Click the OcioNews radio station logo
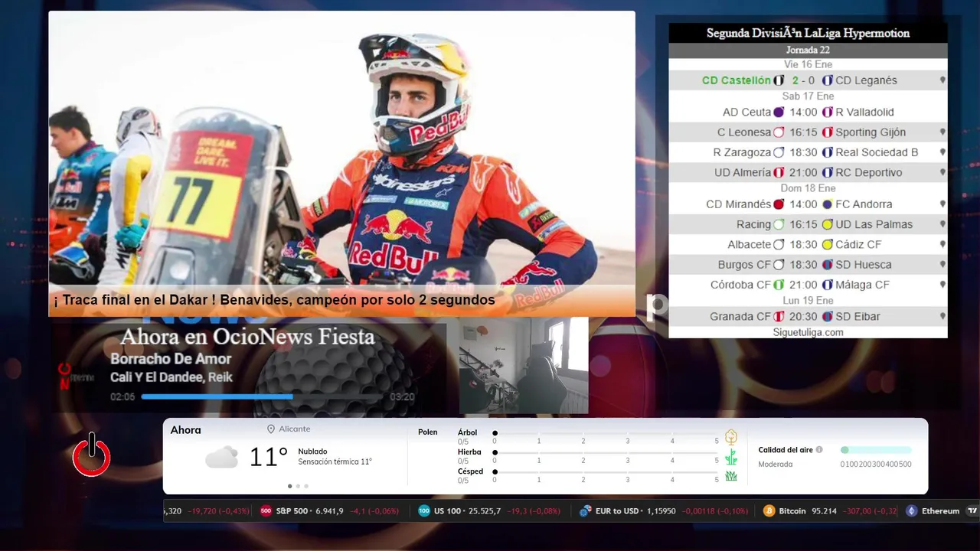 [75, 377]
